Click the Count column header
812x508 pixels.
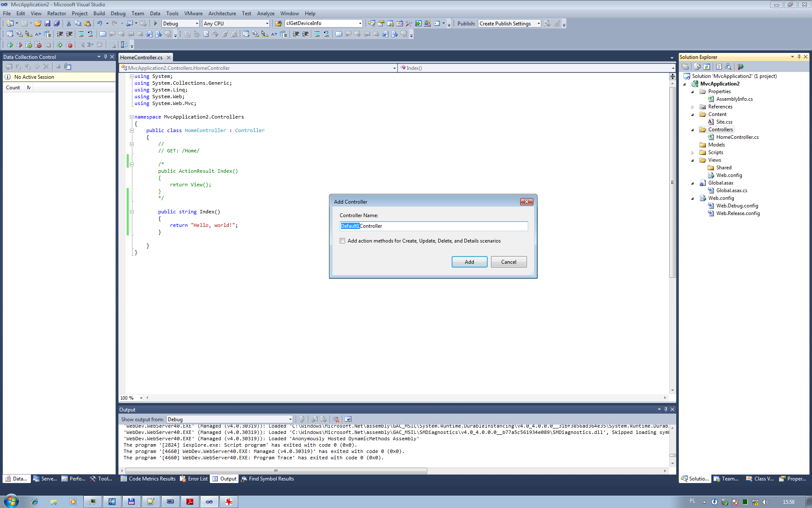13,88
